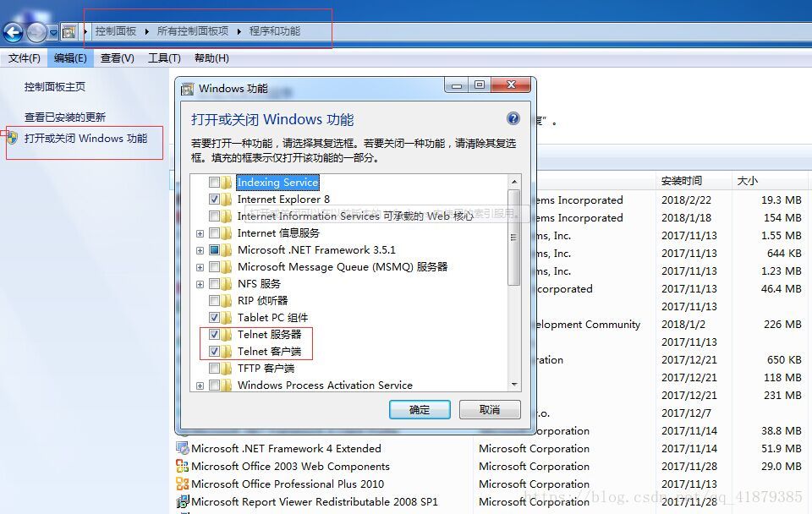The image size is (812, 514).
Task: Enable the TFTP 客户端 checkbox
Action: 214,369
